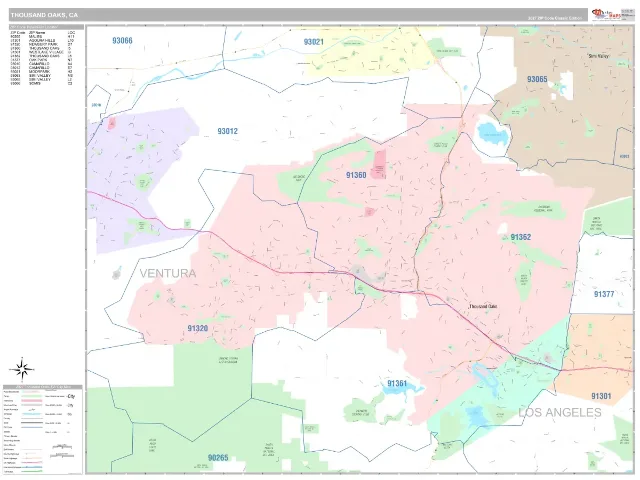This screenshot has width=640, height=480.
Task: Click the AGOURA HILLS row in ZIP table
Action: (42, 40)
